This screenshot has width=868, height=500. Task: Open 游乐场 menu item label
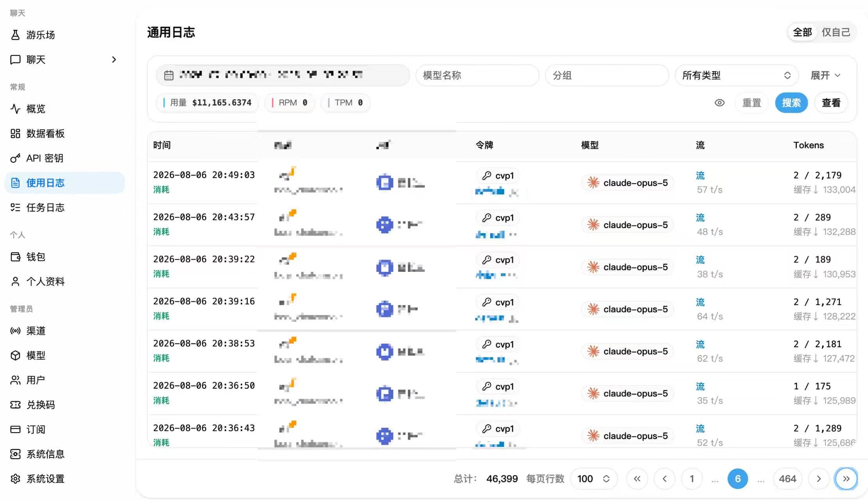(41, 35)
